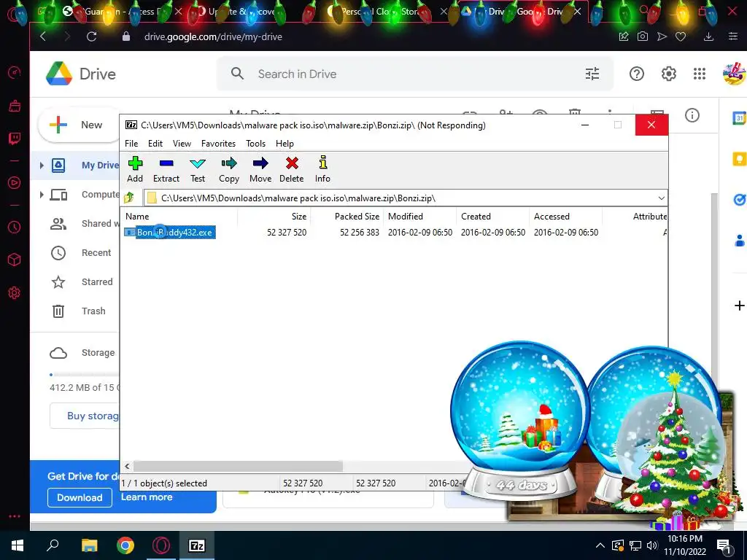
Task: Open the Recent section in Drive
Action: point(81,253)
